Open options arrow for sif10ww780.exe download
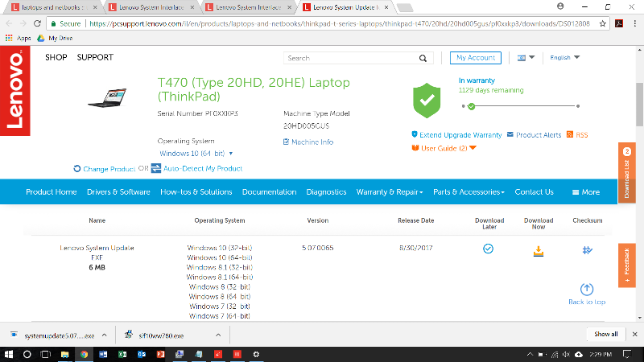This screenshot has height=362, width=644. pyautogui.click(x=218, y=335)
